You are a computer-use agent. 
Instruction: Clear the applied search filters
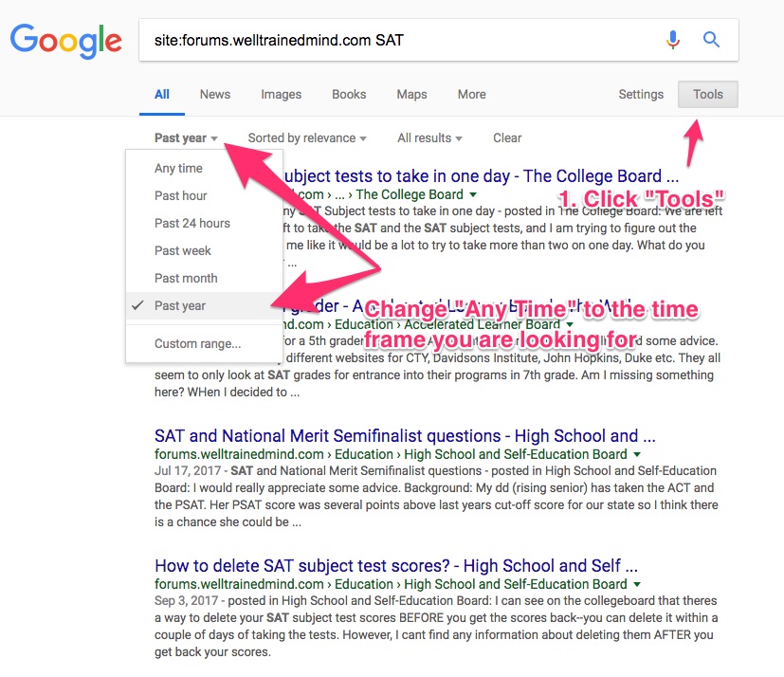[507, 138]
